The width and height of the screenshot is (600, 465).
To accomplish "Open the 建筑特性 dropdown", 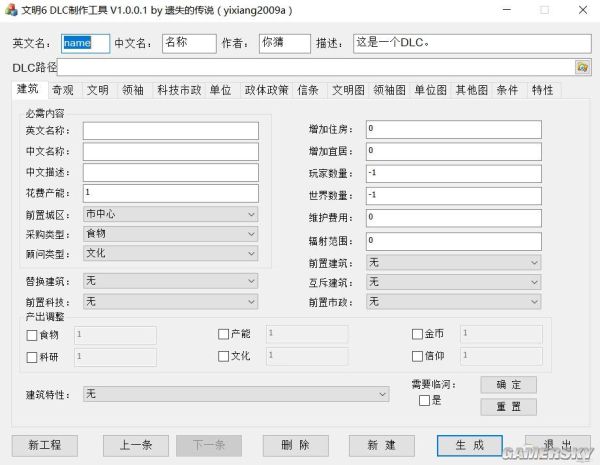I will point(236,394).
